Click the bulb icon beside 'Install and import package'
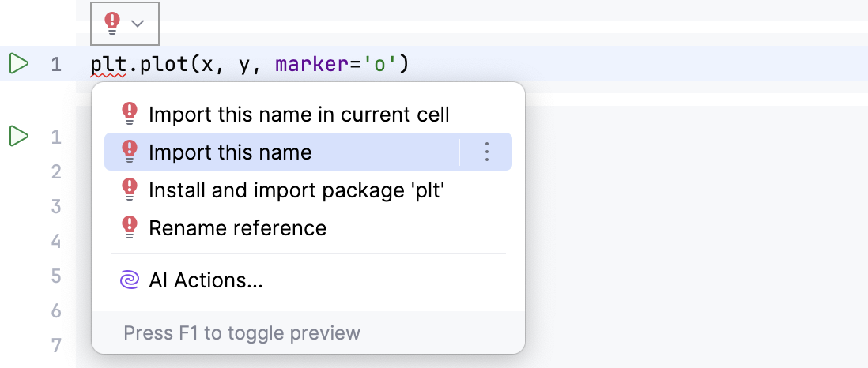The image size is (868, 368). (130, 190)
